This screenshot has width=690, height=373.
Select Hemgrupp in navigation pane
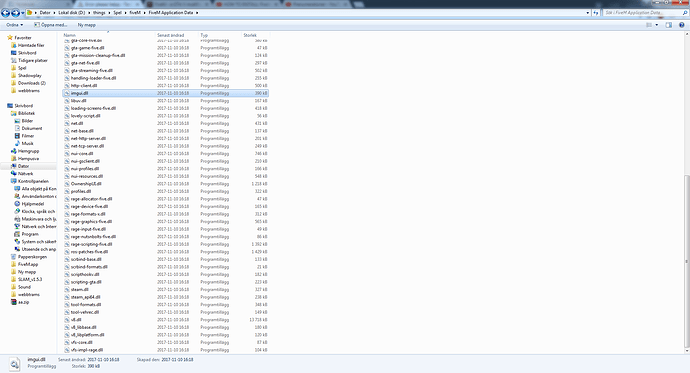coord(28,151)
